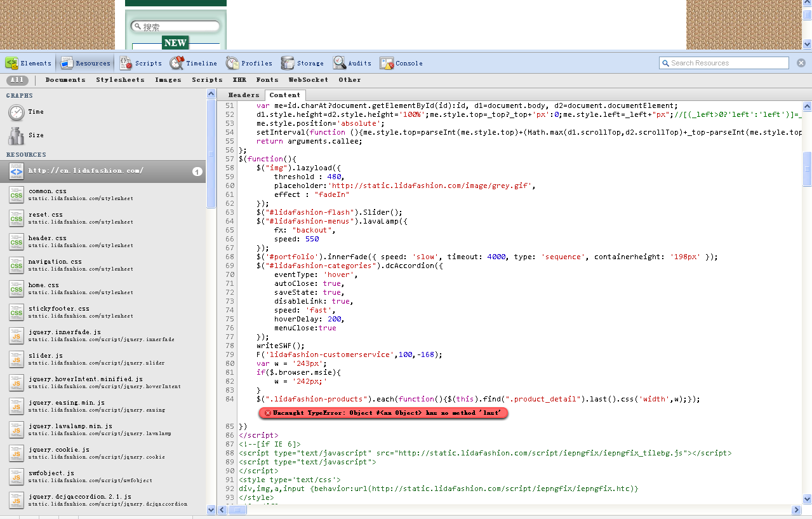
Task: Open the Storage panel
Action: [x=303, y=63]
